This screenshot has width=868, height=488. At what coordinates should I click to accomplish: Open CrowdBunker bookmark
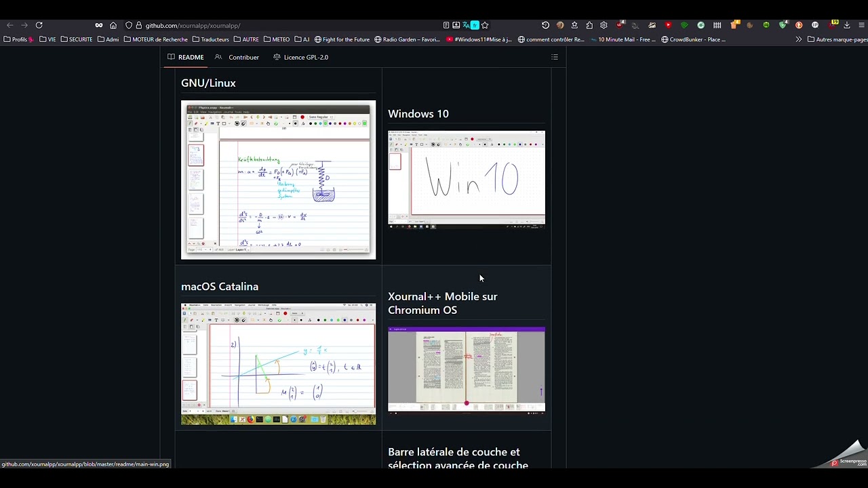coord(694,39)
